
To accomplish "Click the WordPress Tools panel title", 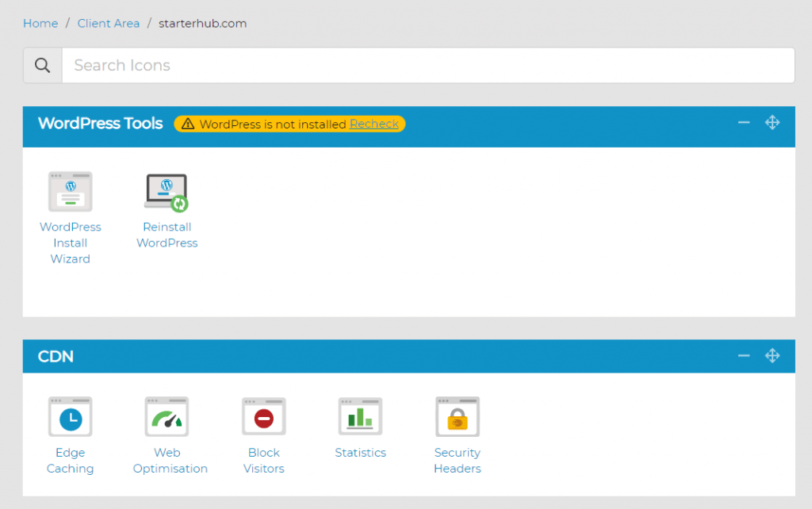I will 100,123.
